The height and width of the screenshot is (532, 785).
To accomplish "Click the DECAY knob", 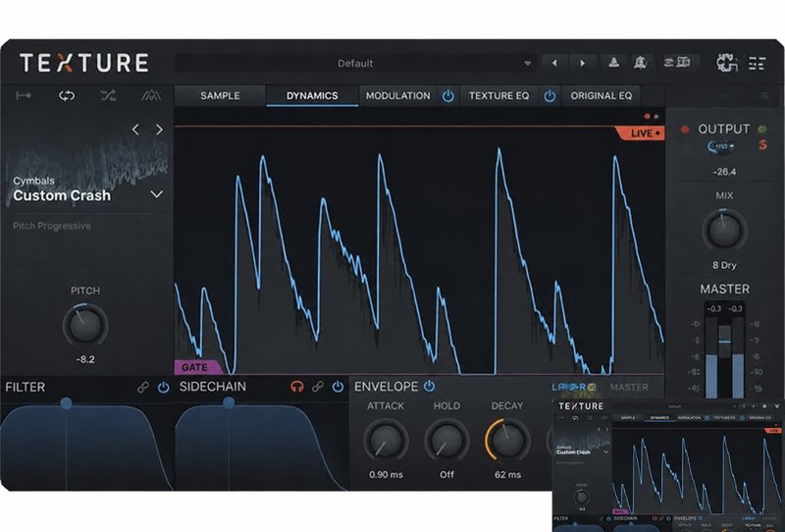I will click(507, 441).
